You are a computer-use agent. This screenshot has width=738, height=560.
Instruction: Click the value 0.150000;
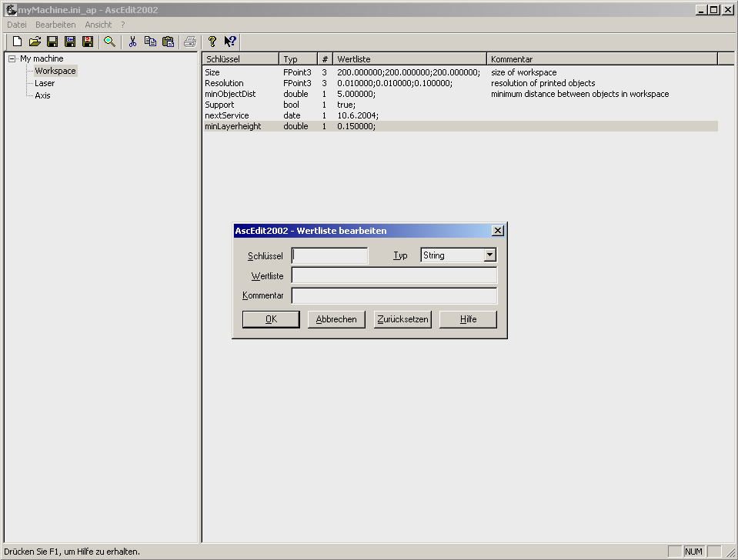(x=356, y=126)
